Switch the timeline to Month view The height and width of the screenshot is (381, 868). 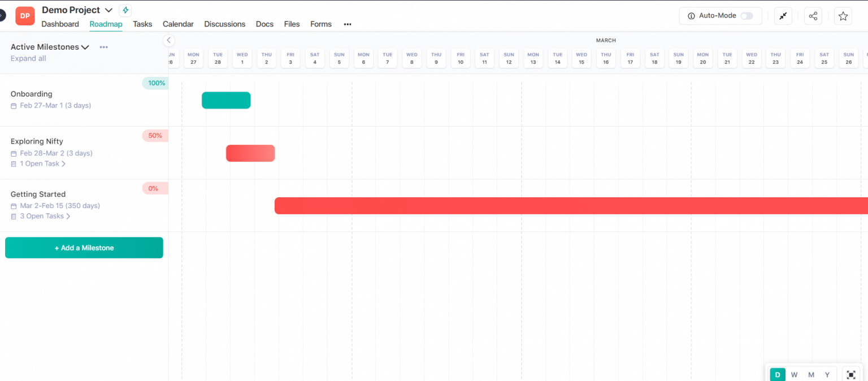pyautogui.click(x=811, y=374)
